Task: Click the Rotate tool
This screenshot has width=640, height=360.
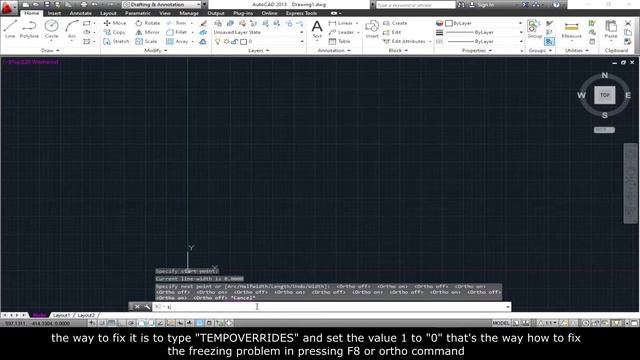Action: pyautogui.click(x=148, y=23)
